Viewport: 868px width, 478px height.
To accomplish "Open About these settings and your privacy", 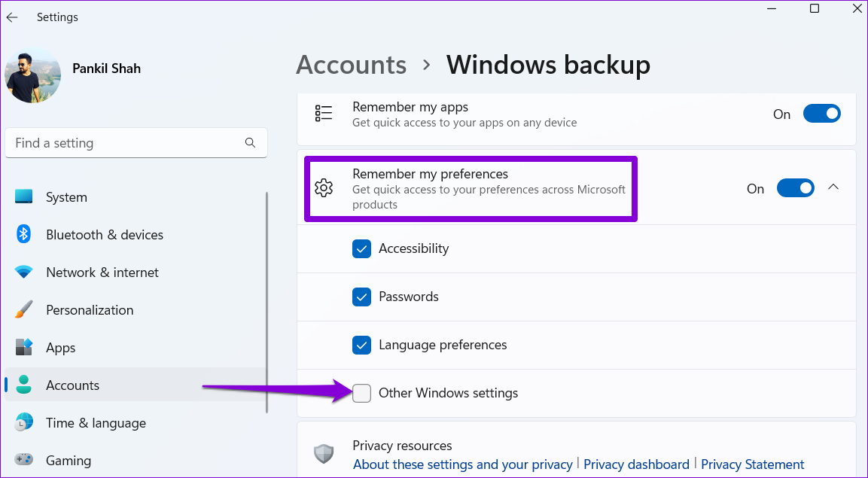I will (463, 464).
